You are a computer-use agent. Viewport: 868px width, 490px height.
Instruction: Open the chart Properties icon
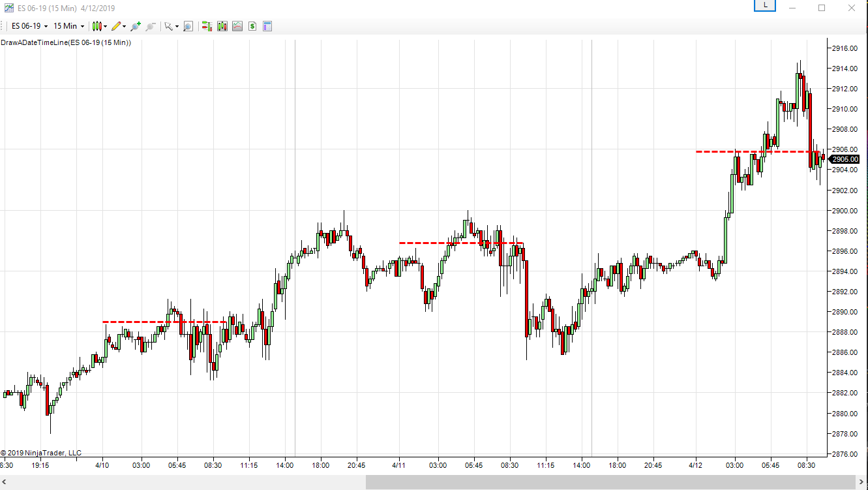point(267,26)
